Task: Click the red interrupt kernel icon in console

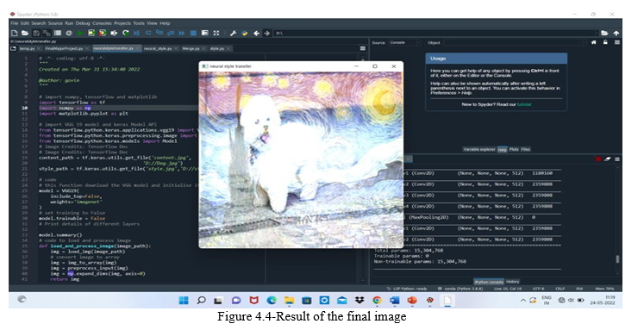Action: coord(598,159)
